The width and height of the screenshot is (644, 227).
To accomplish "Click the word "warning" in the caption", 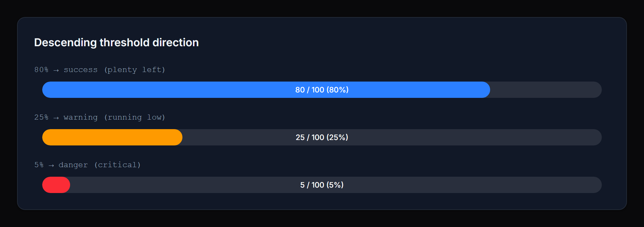I will (x=80, y=117).
